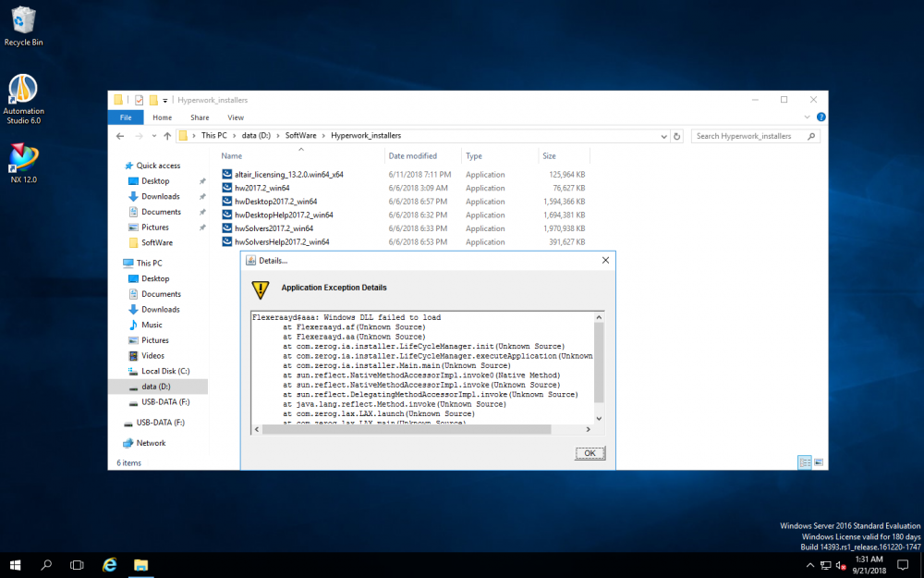Select altair_licensing_13.2.0.win64_x64 file
Screen dimensions: 924x578
(288, 175)
